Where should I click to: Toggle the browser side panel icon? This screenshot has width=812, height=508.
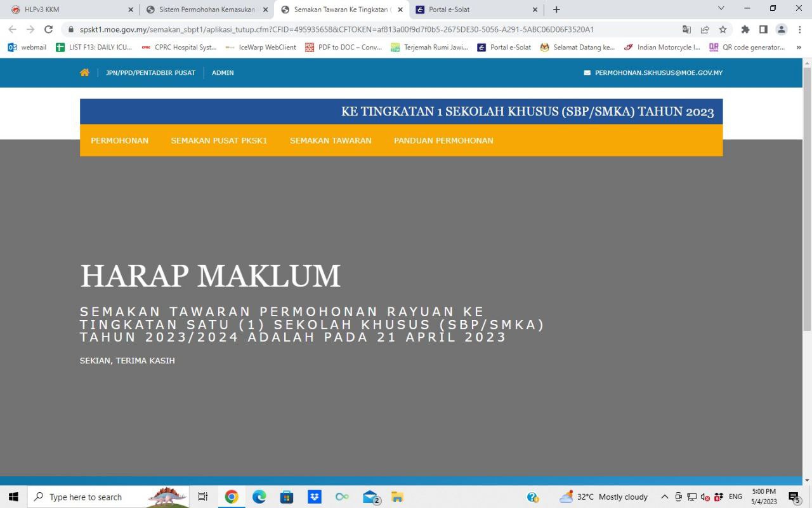(763, 29)
